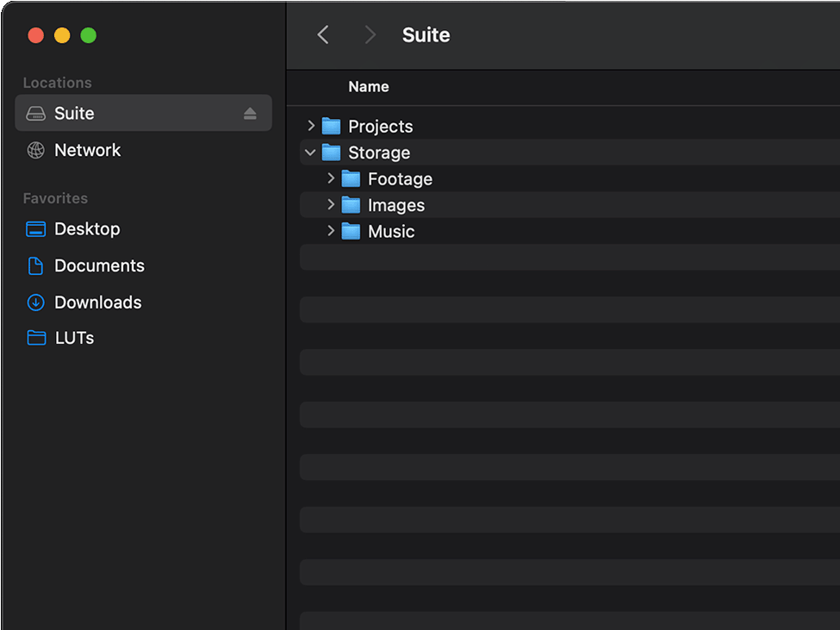Click the LUTs folder icon in sidebar
Screen dimensions: 840x630
pyautogui.click(x=35, y=338)
